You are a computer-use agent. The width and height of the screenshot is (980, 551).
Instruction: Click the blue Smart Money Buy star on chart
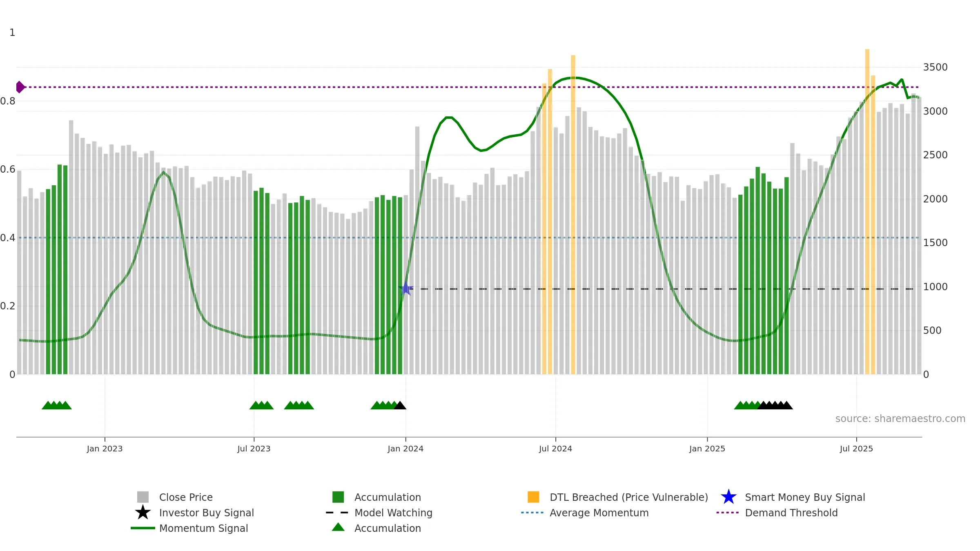tap(406, 289)
